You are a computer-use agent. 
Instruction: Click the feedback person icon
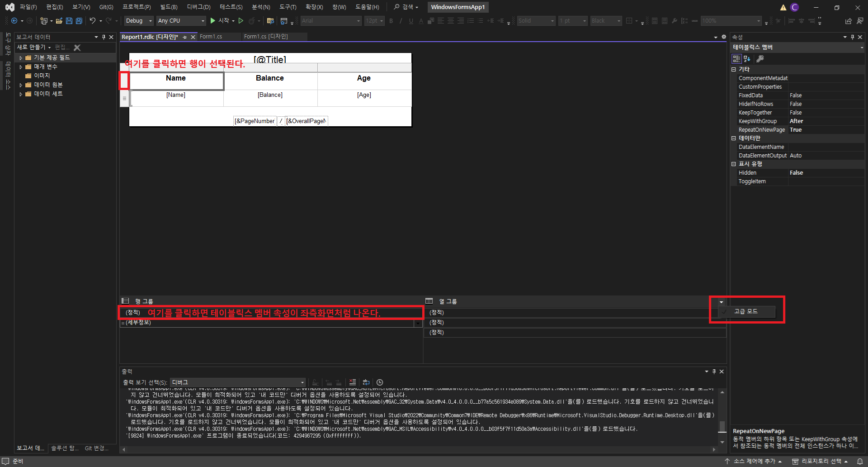click(860, 21)
